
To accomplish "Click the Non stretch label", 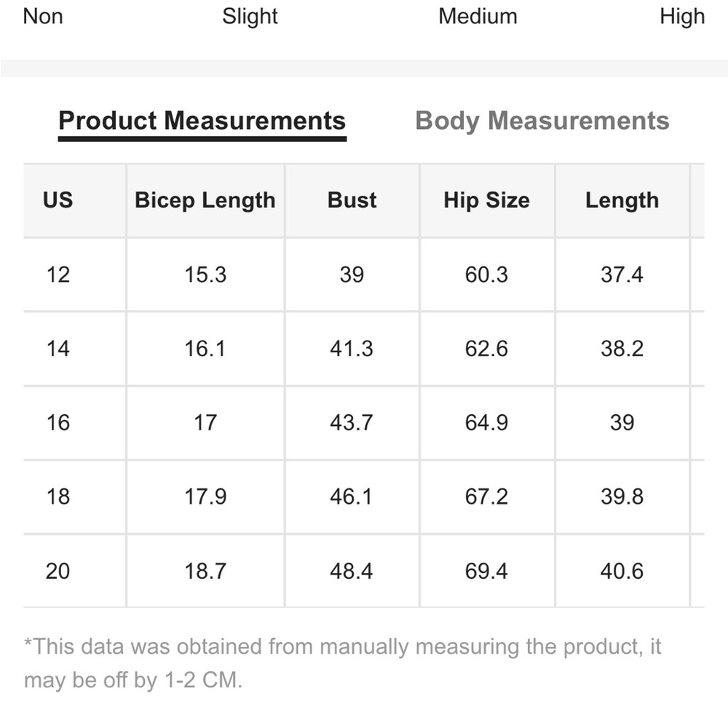I will 43,17.
